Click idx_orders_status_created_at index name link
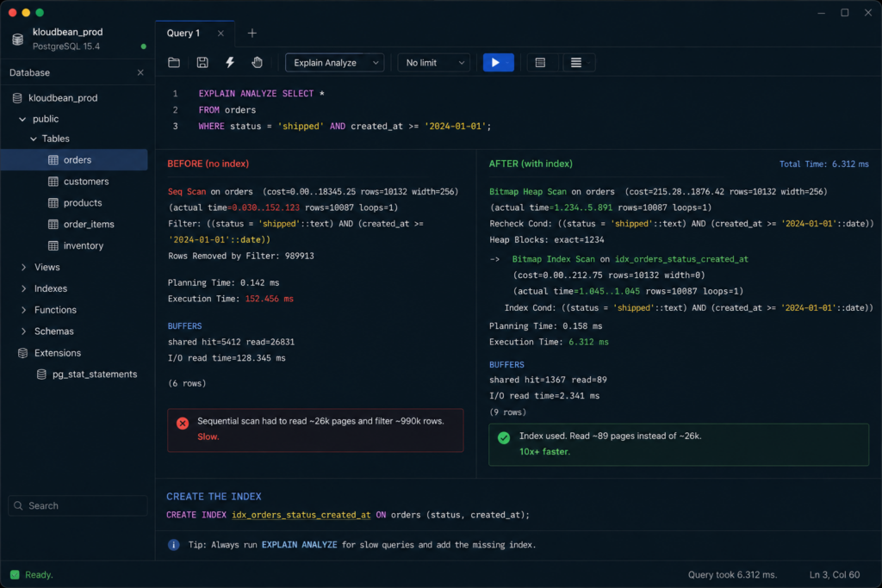This screenshot has height=588, width=882. 301,515
